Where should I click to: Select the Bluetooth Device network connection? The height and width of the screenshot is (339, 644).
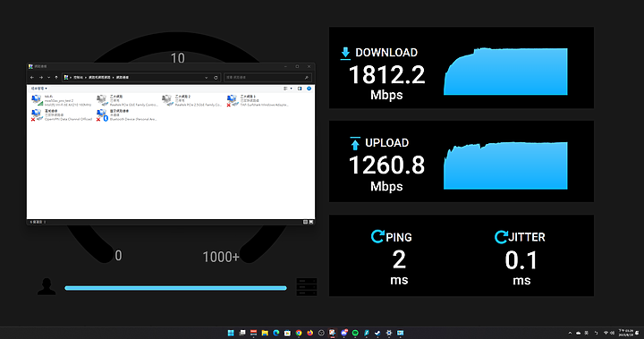pos(127,115)
